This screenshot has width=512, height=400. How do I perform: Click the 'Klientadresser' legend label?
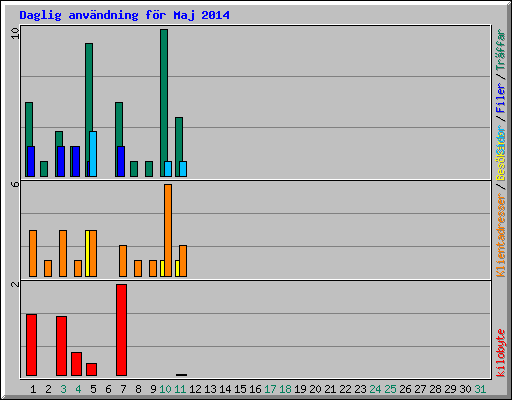(500, 236)
